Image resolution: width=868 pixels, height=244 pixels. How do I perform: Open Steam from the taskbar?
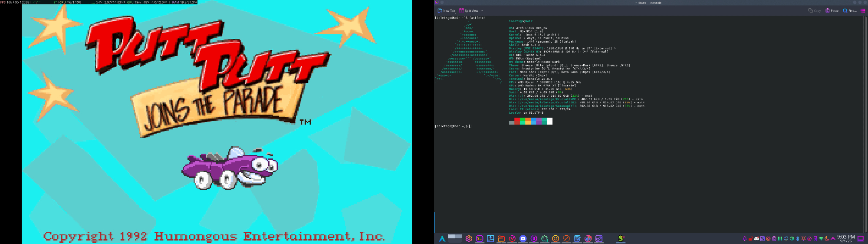point(599,238)
